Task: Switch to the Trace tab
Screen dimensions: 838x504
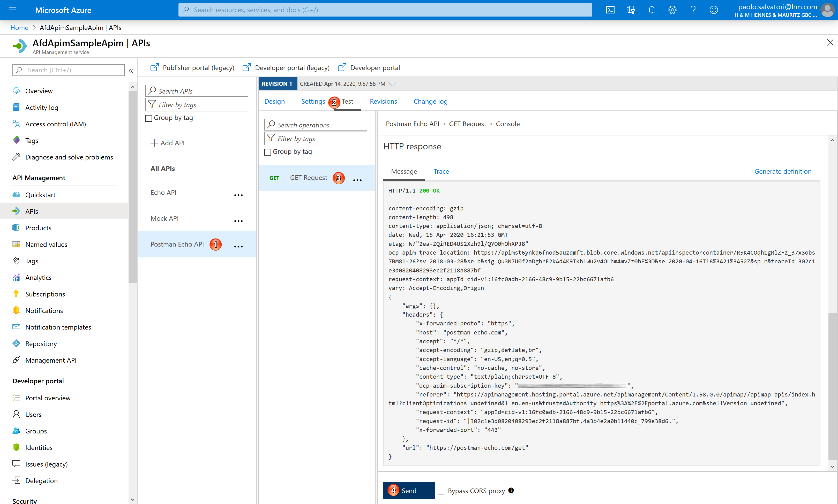Action: tap(441, 172)
